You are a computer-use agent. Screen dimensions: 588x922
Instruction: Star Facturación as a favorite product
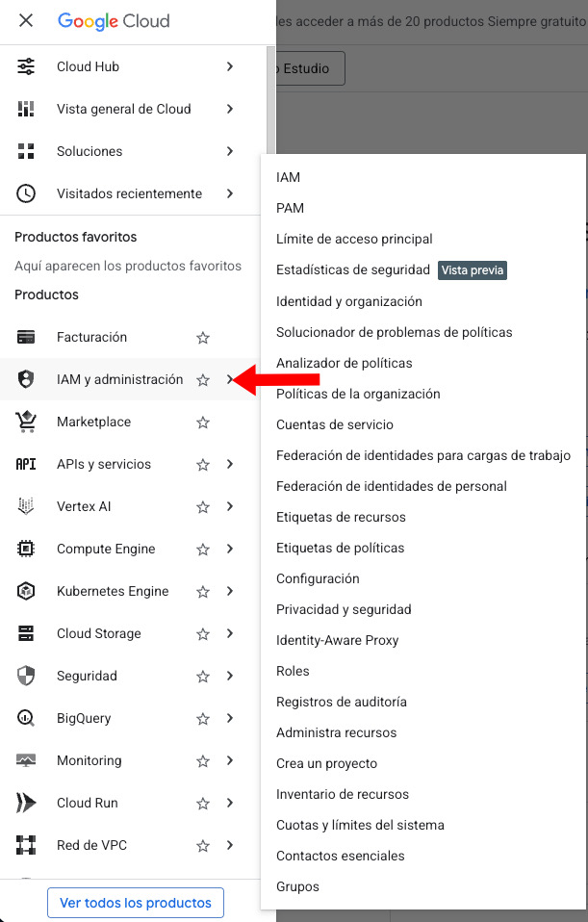[x=202, y=338]
